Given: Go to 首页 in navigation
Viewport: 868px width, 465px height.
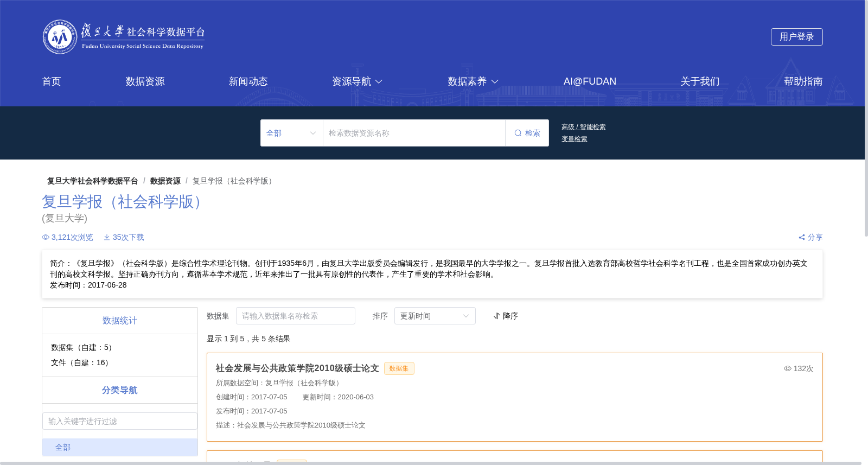Looking at the screenshot, I should click(52, 81).
